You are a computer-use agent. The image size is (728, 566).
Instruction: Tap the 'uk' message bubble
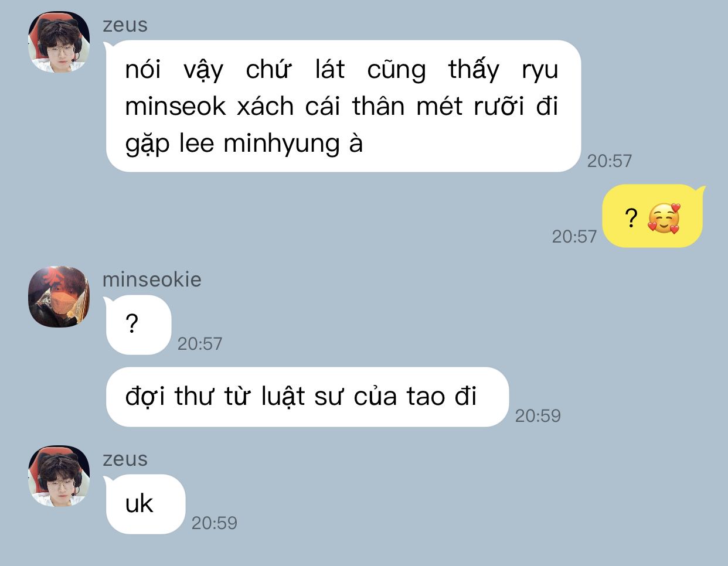[x=145, y=504]
